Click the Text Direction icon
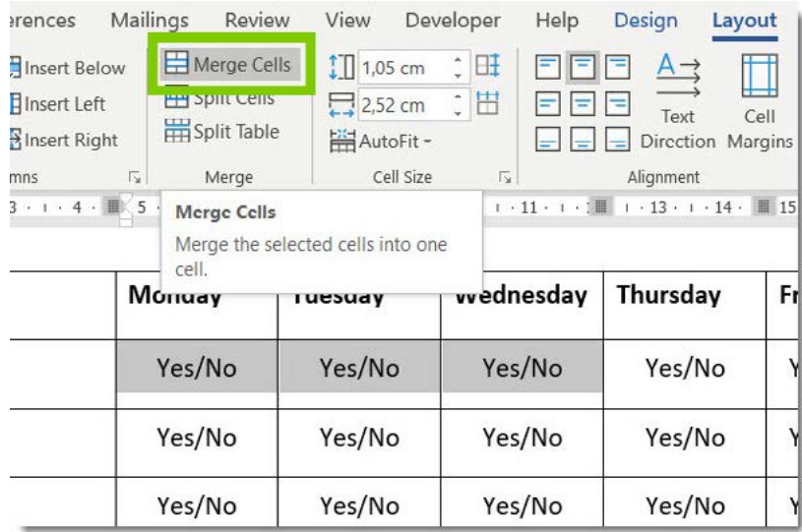The height and width of the screenshot is (532, 802). [x=678, y=102]
